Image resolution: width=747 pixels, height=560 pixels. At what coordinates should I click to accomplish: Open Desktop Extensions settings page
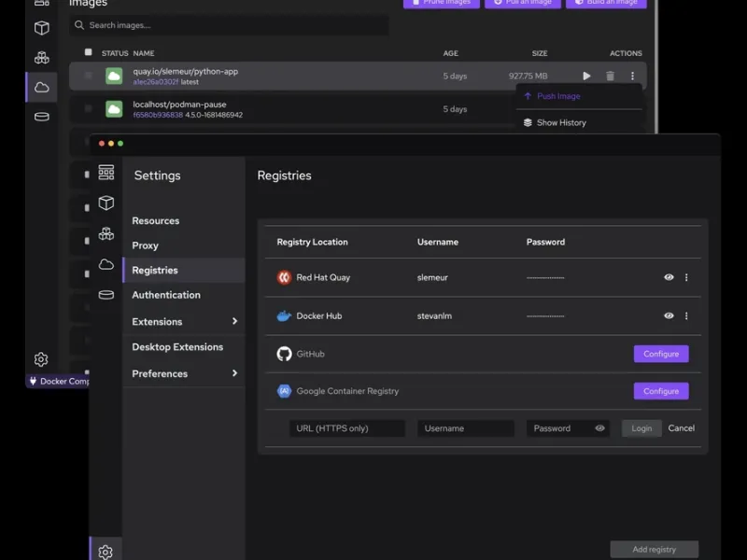tap(177, 347)
